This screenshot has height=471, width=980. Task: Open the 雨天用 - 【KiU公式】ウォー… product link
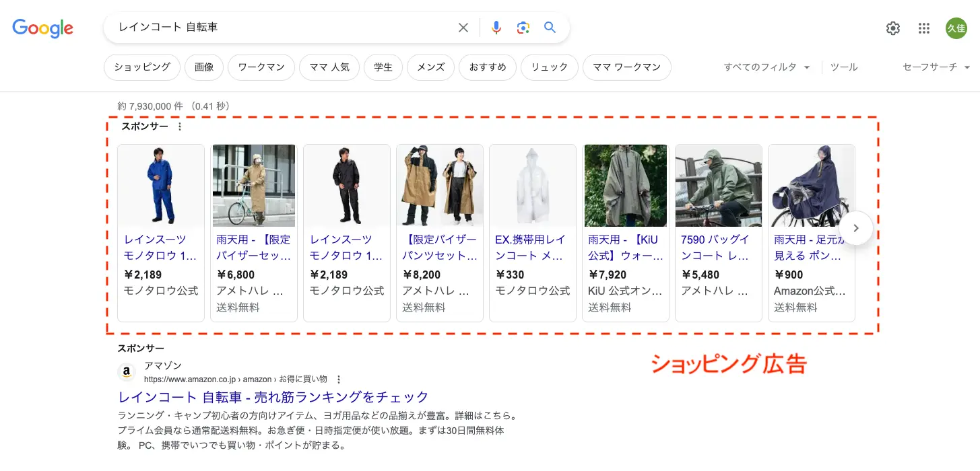(x=626, y=248)
